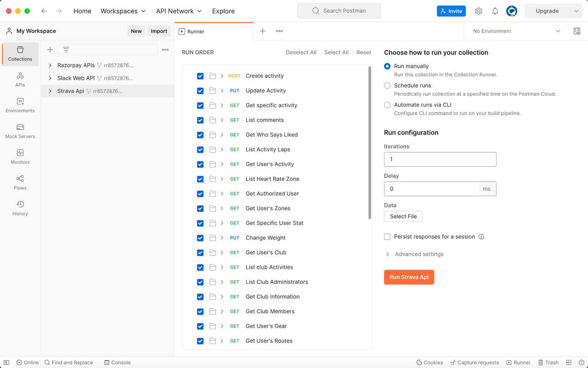Open the Workspaces menu
The width and height of the screenshot is (588, 368).
click(x=123, y=11)
